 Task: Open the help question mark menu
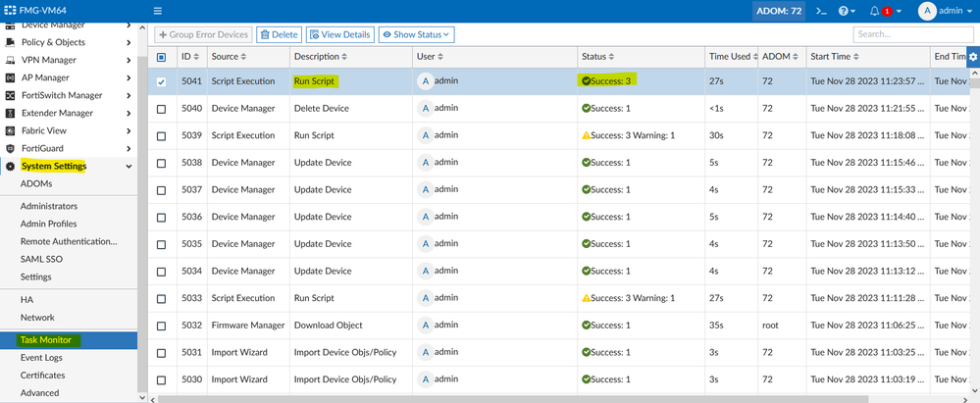(845, 11)
